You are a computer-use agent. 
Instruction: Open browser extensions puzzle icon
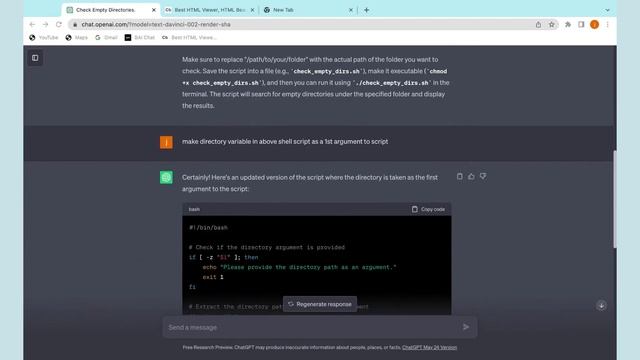[568, 24]
